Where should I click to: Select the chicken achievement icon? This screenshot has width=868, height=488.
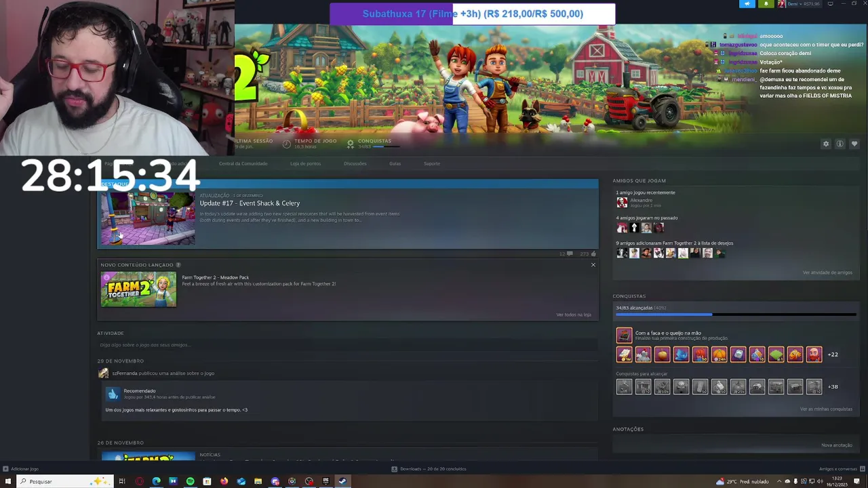coord(643,354)
